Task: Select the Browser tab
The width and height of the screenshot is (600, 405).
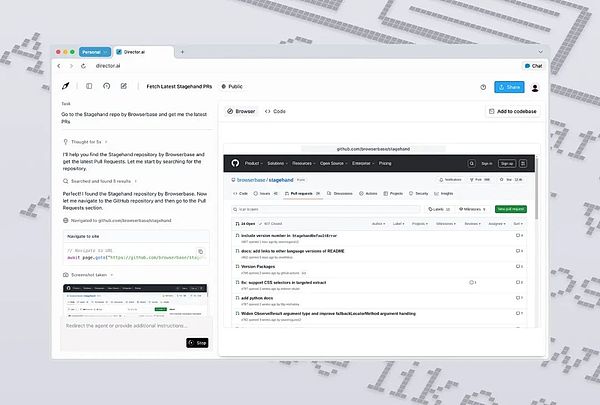Action: click(x=241, y=112)
